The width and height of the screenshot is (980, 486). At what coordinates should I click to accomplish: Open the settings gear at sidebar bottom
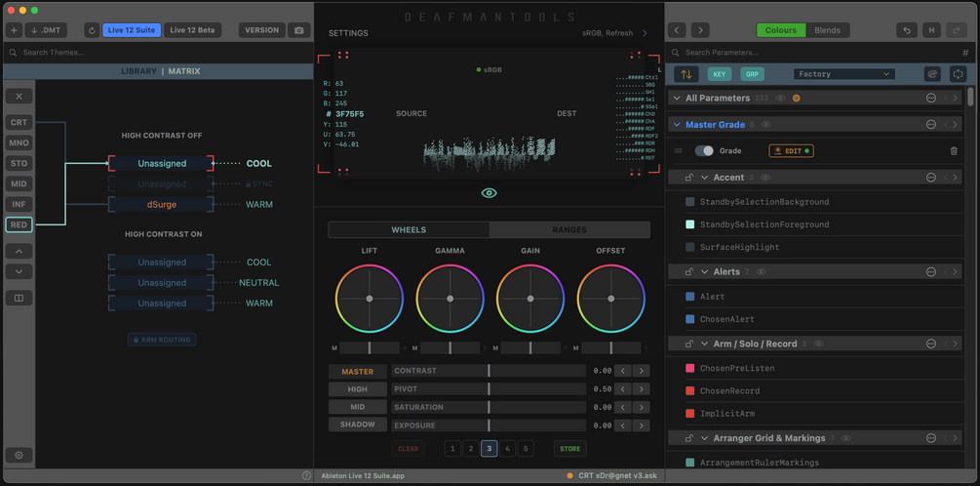19,456
